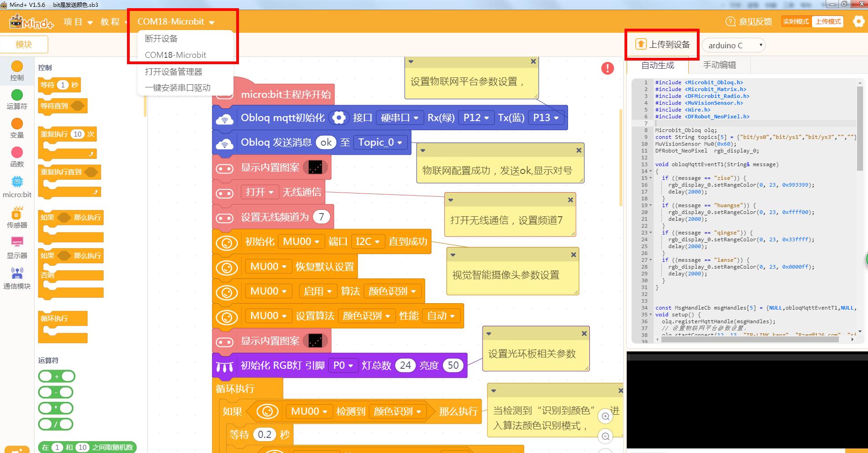This screenshot has width=868, height=453.
Task: Close the 设置光环板相关参数 comment
Action: click(584, 334)
